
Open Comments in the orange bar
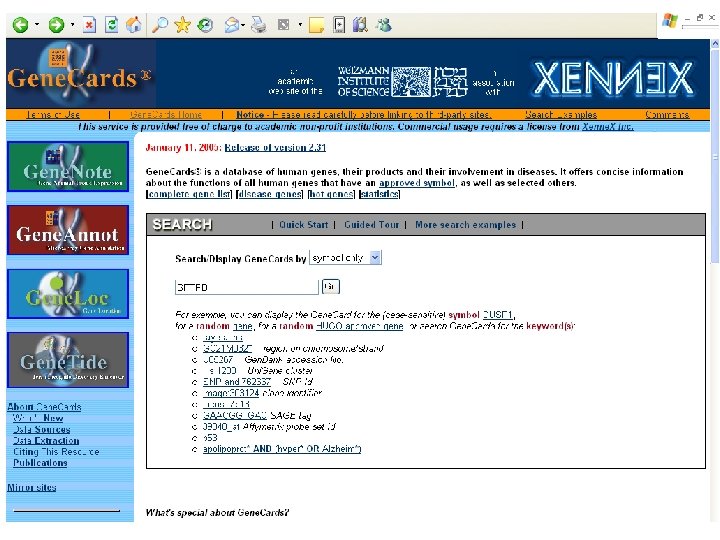coord(667,114)
